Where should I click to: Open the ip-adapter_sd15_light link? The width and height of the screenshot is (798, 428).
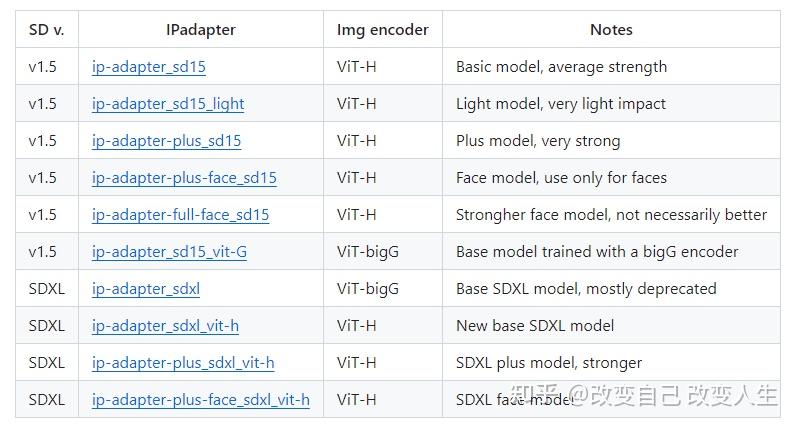click(x=168, y=104)
